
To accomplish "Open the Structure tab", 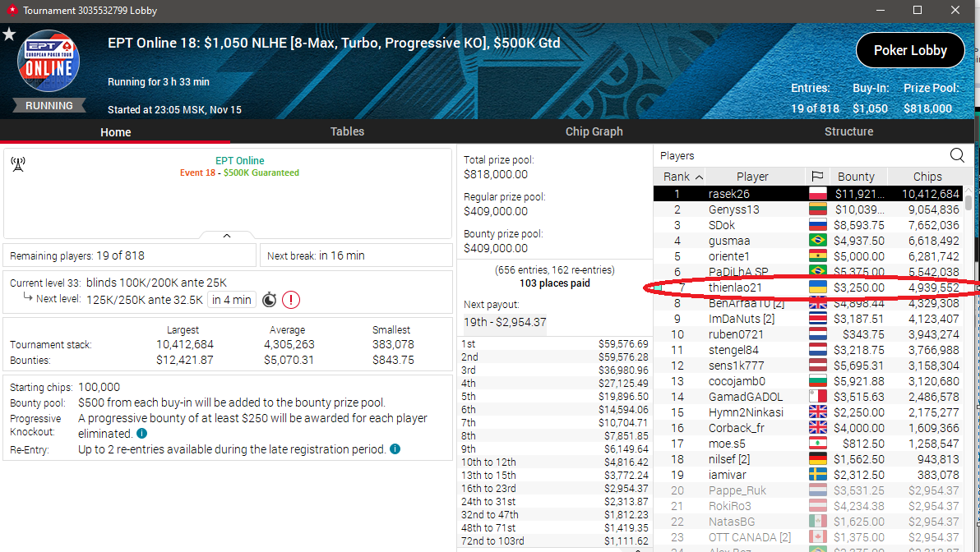I will [848, 131].
